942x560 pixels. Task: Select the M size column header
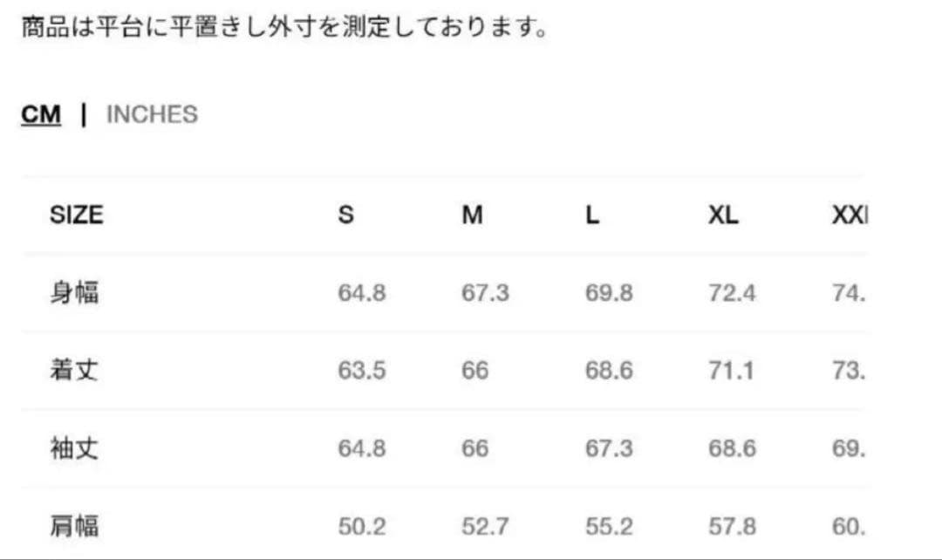click(472, 215)
